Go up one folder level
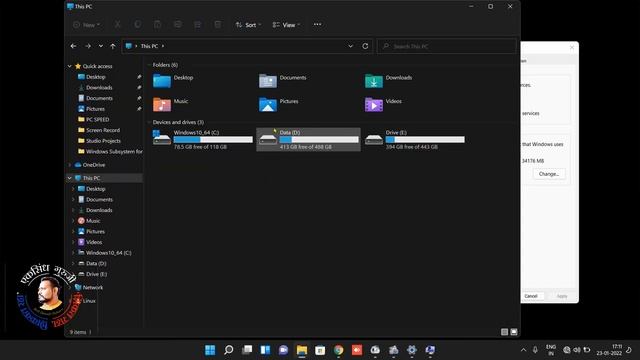The image size is (640, 360). coord(113,46)
